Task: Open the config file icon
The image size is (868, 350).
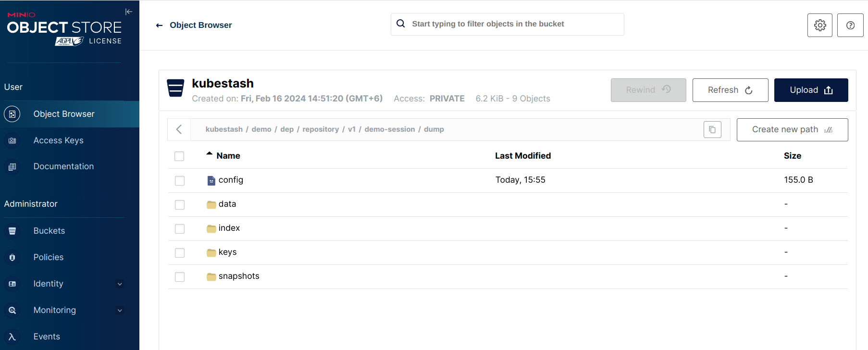Action: [x=211, y=180]
